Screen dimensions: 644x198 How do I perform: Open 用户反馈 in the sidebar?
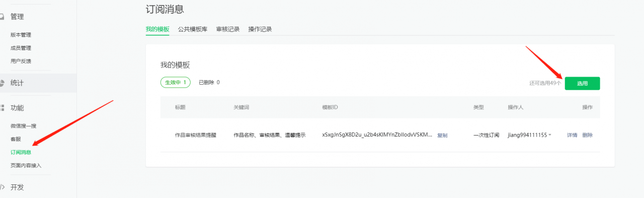[x=21, y=61]
